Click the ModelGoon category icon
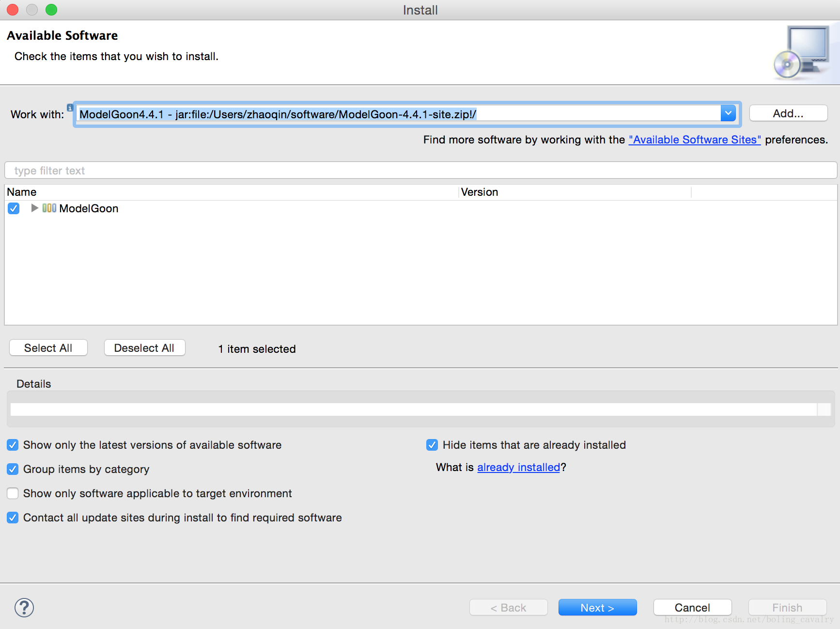The width and height of the screenshot is (840, 629). 49,208
